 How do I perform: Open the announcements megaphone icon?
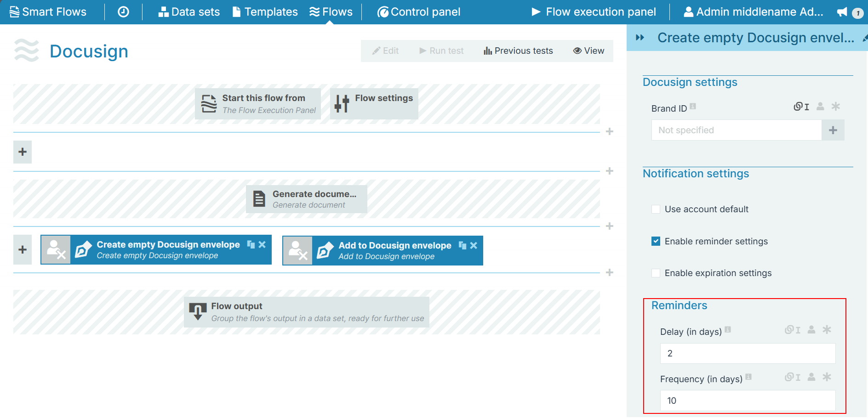click(842, 12)
